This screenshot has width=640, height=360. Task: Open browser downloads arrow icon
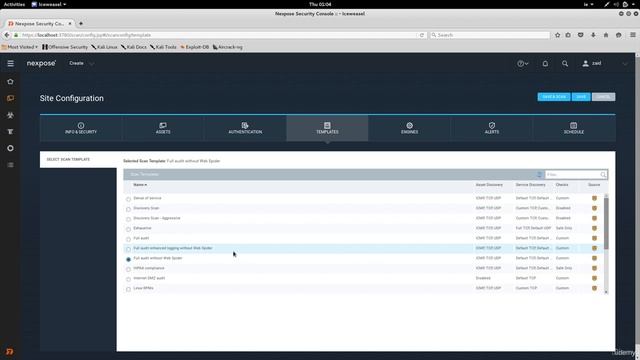click(x=593, y=35)
